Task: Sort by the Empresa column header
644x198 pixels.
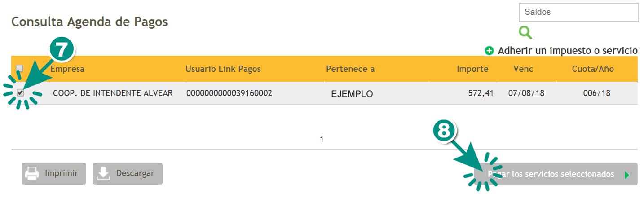Action: pyautogui.click(x=67, y=69)
